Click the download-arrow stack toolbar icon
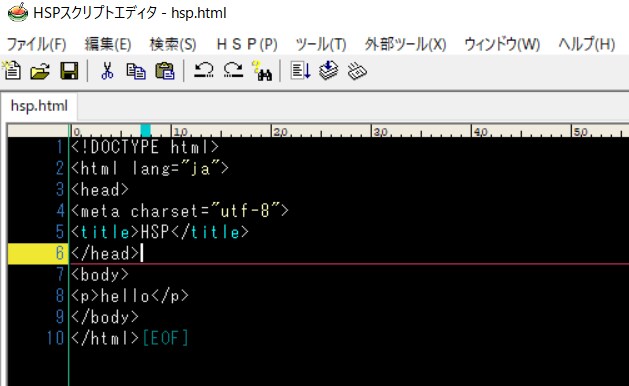 coord(329,71)
